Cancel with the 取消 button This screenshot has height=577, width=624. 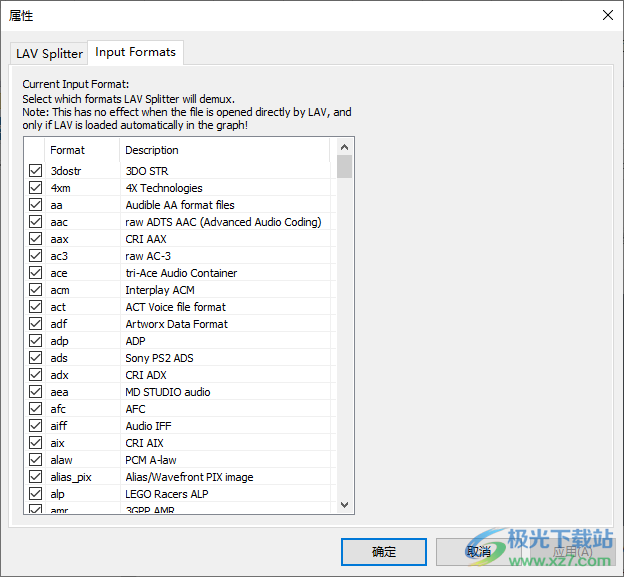pyautogui.click(x=478, y=552)
